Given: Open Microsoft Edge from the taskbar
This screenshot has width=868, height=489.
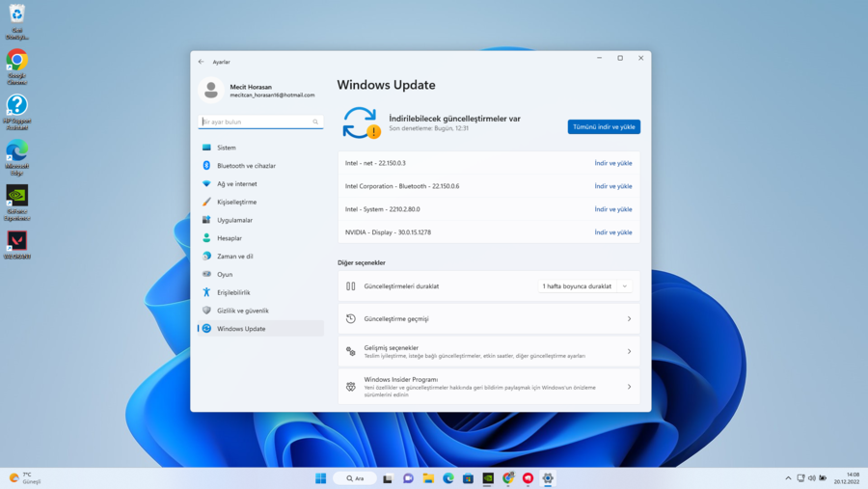Looking at the screenshot, I should click(x=448, y=478).
